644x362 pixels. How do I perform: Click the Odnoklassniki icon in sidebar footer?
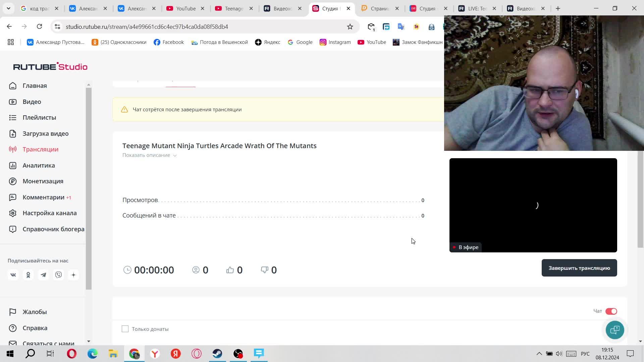click(x=28, y=275)
